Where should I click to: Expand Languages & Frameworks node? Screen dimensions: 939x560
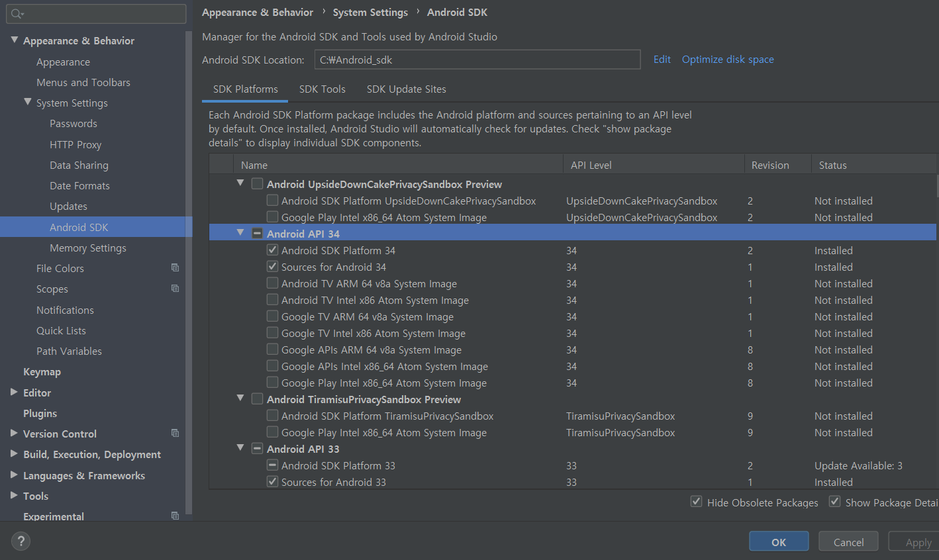click(x=14, y=475)
